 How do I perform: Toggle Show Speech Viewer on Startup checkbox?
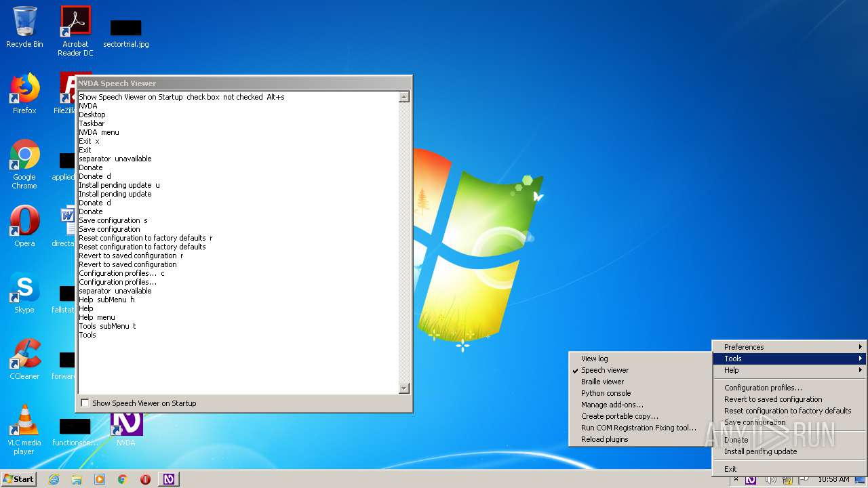click(85, 403)
